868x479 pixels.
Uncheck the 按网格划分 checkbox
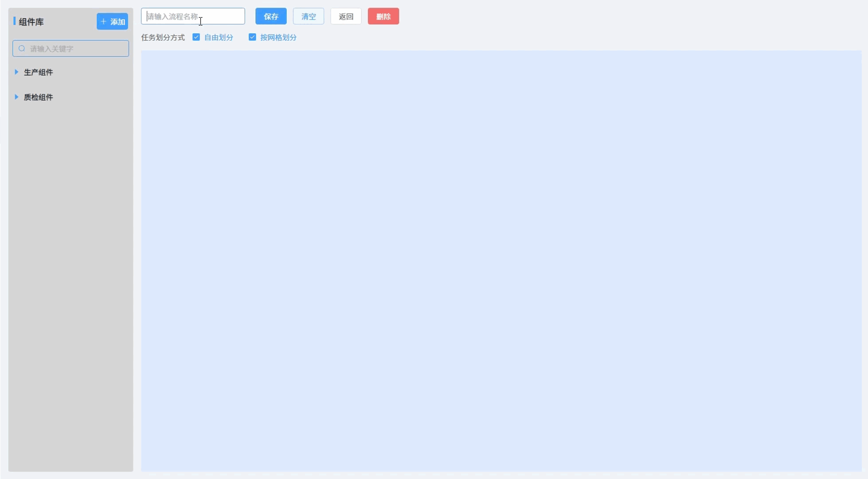pyautogui.click(x=252, y=37)
